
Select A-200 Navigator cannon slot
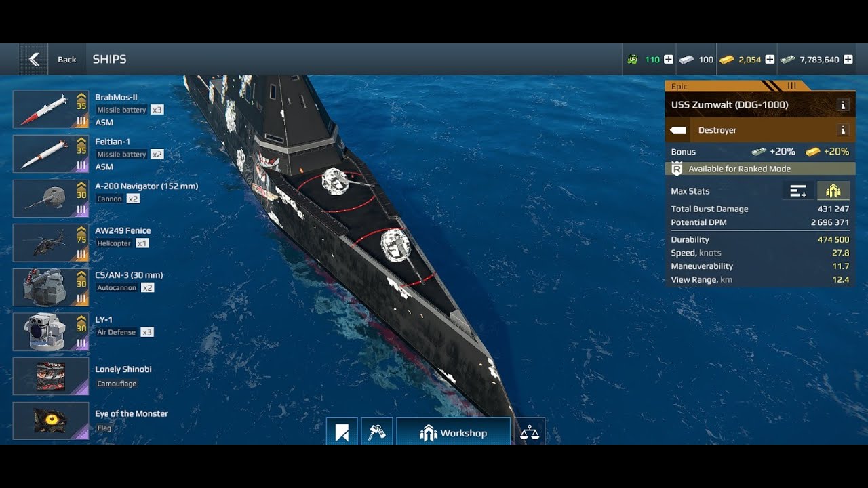tap(51, 199)
